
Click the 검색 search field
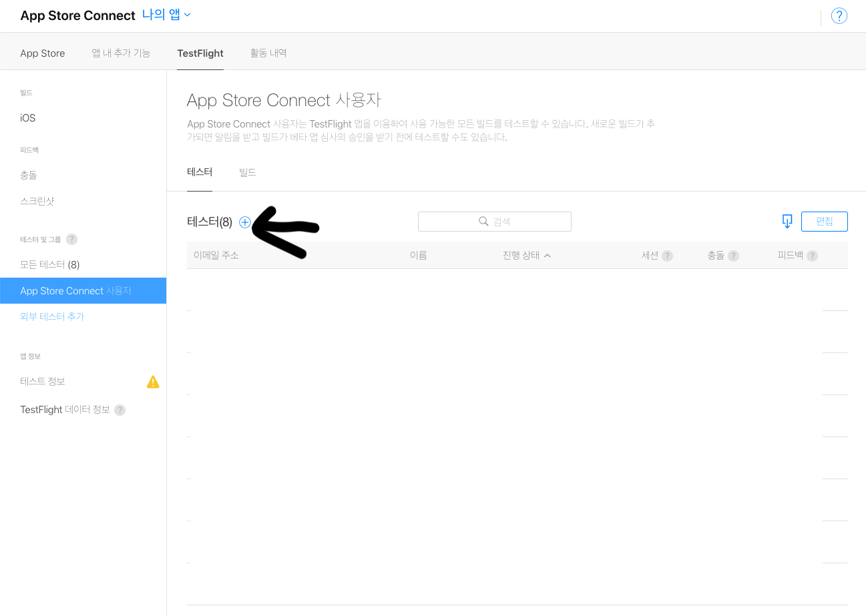pos(495,222)
